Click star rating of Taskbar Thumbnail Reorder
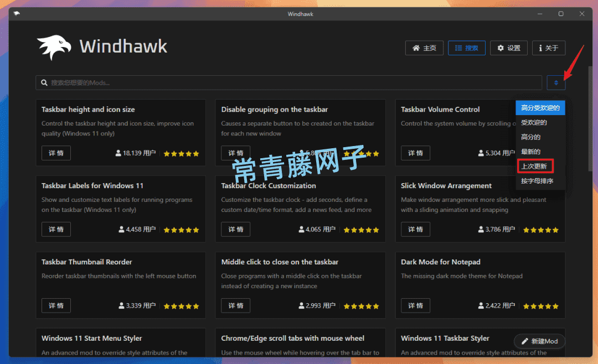The height and width of the screenshot is (364, 598). 181,306
